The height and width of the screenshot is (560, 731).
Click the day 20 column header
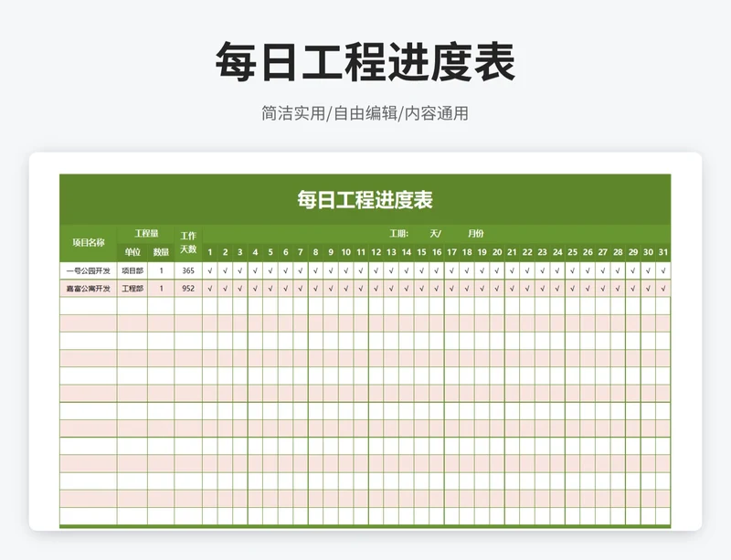click(496, 252)
